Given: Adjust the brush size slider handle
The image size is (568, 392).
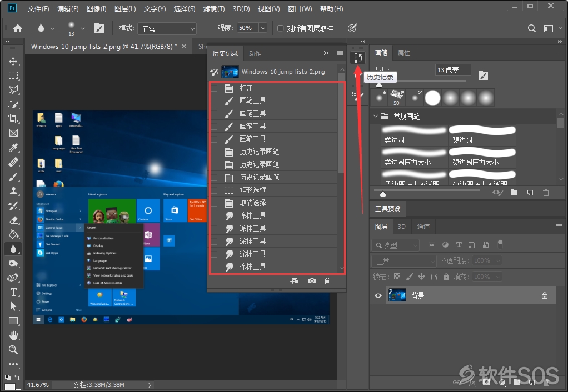Looking at the screenshot, I should coord(379,85).
